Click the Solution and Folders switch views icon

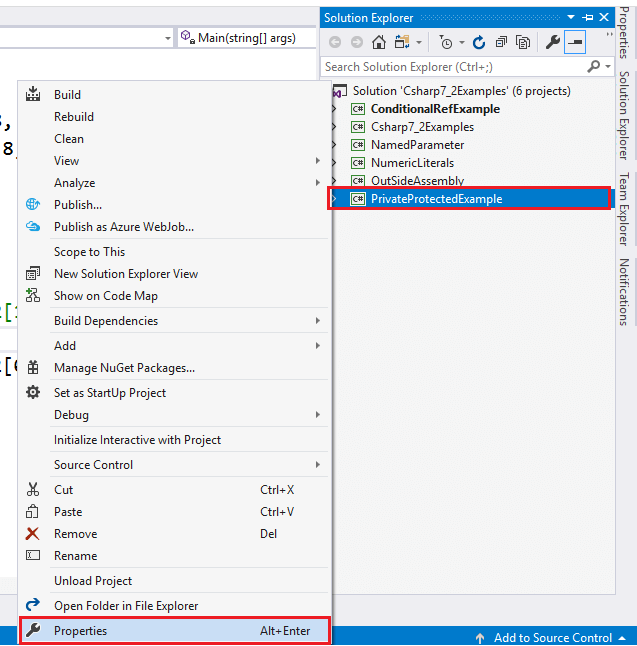402,42
